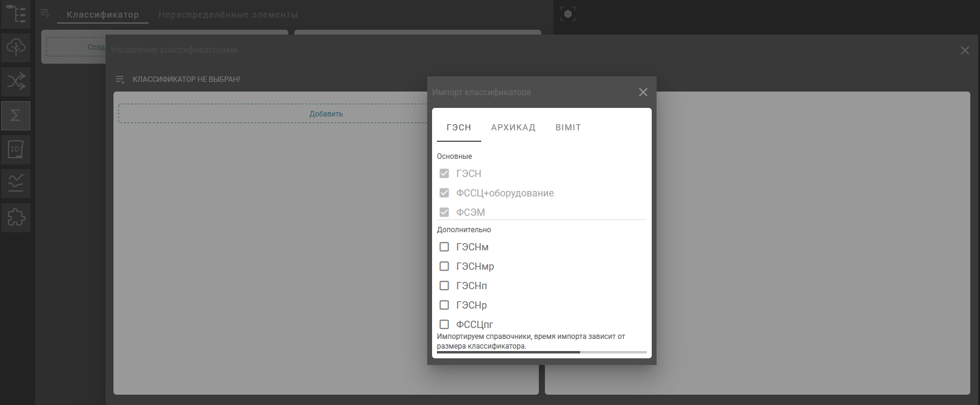Image resolution: width=980 pixels, height=405 pixels.
Task: Toggle the ГЭСНр checkbox
Action: click(444, 305)
